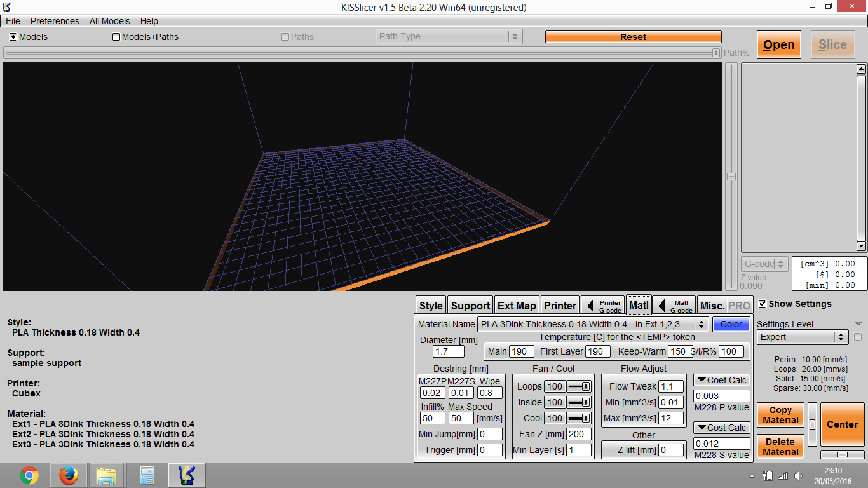Switch to the Support tab
868x488 pixels.
coord(470,306)
